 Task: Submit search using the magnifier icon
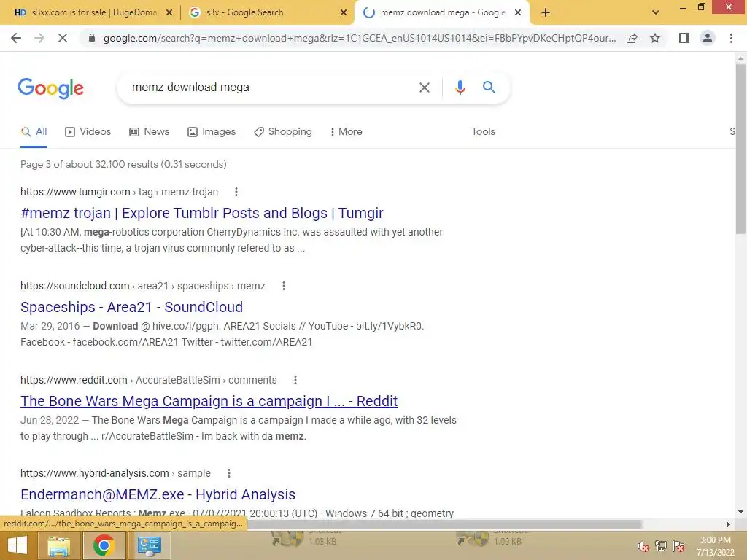(x=489, y=87)
